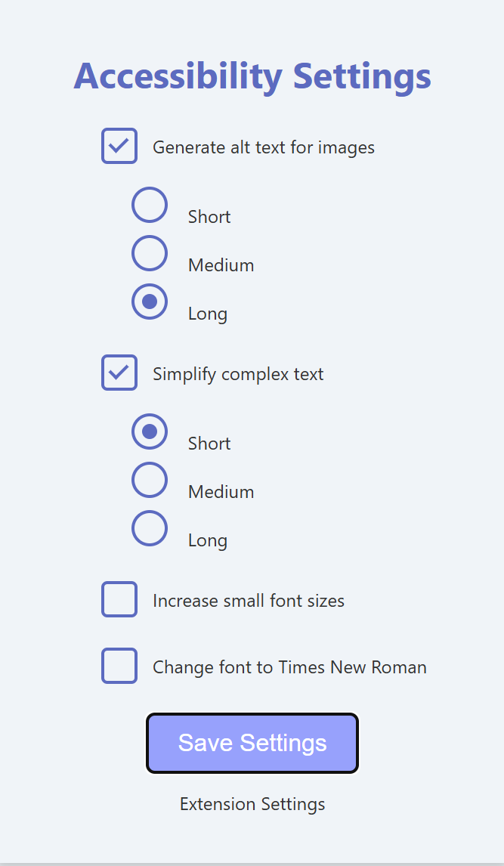Tick the Change font to Times New Roman checkbox
504x866 pixels.
pos(119,666)
